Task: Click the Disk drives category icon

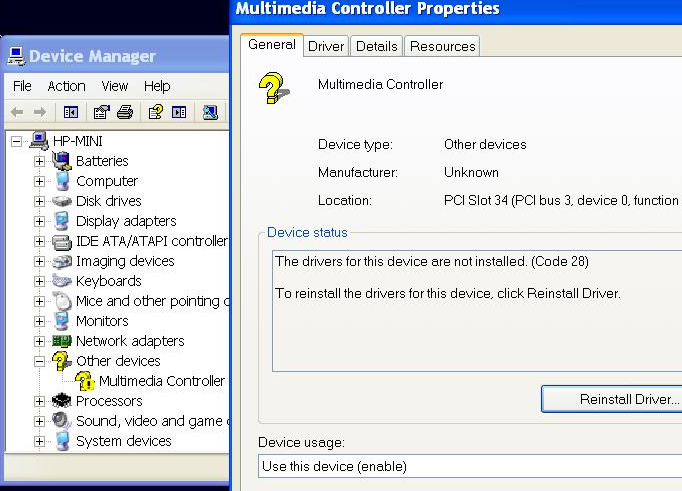Action: click(x=62, y=201)
